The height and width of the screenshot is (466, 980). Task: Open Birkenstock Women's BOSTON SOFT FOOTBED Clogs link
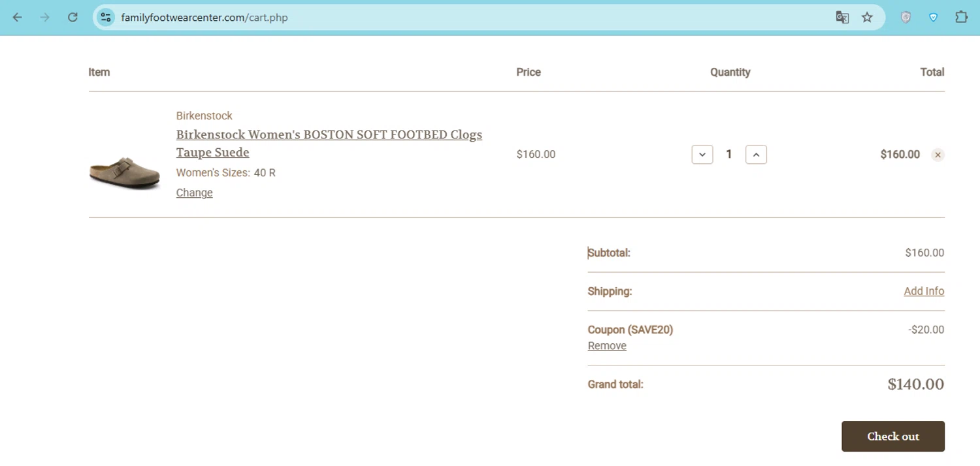(329, 143)
